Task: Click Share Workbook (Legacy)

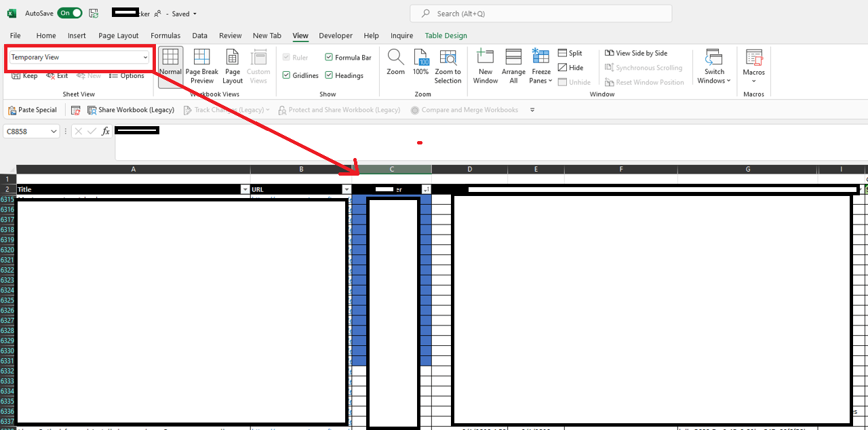Action: [x=131, y=110]
